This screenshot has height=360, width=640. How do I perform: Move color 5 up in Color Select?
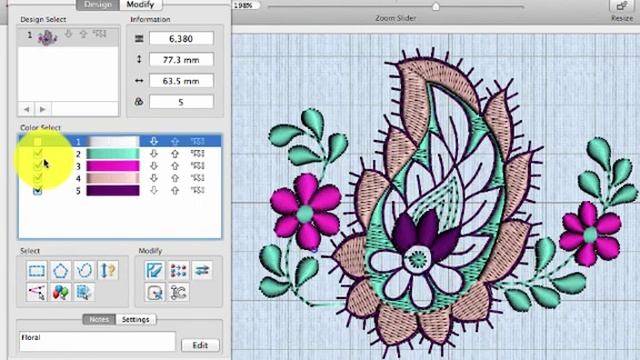(x=175, y=191)
